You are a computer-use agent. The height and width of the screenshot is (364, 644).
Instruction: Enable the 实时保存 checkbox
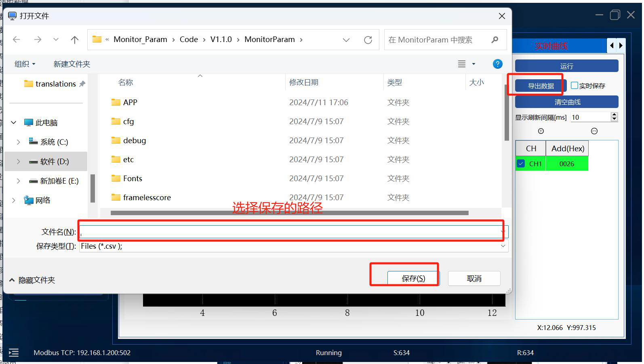tap(575, 85)
